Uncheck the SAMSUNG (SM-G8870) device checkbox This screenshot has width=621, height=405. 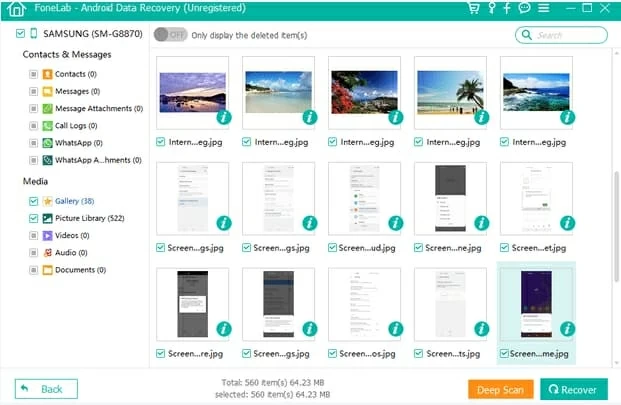point(21,34)
